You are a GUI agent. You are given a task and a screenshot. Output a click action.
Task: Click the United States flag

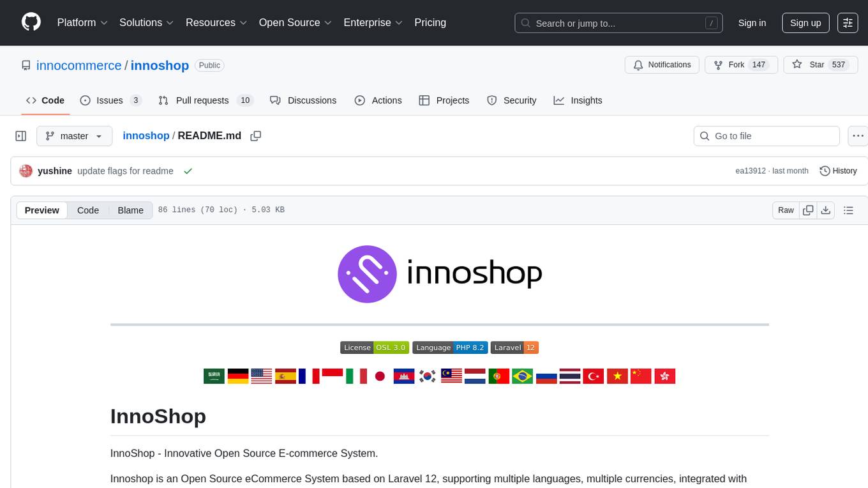click(x=262, y=376)
